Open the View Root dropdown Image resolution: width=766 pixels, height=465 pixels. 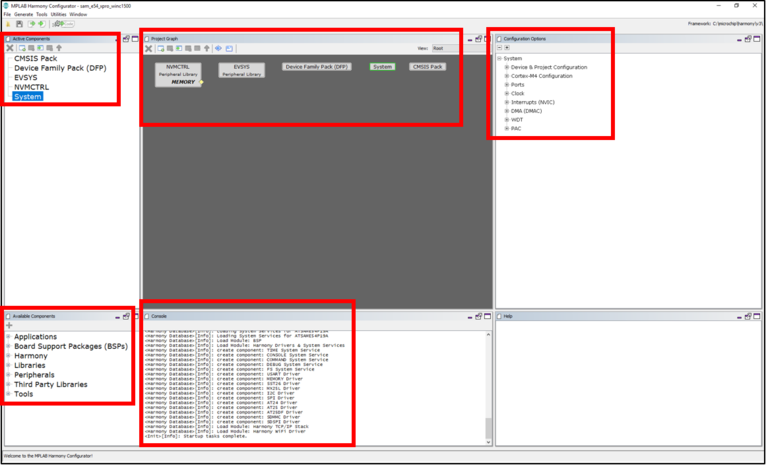click(444, 48)
